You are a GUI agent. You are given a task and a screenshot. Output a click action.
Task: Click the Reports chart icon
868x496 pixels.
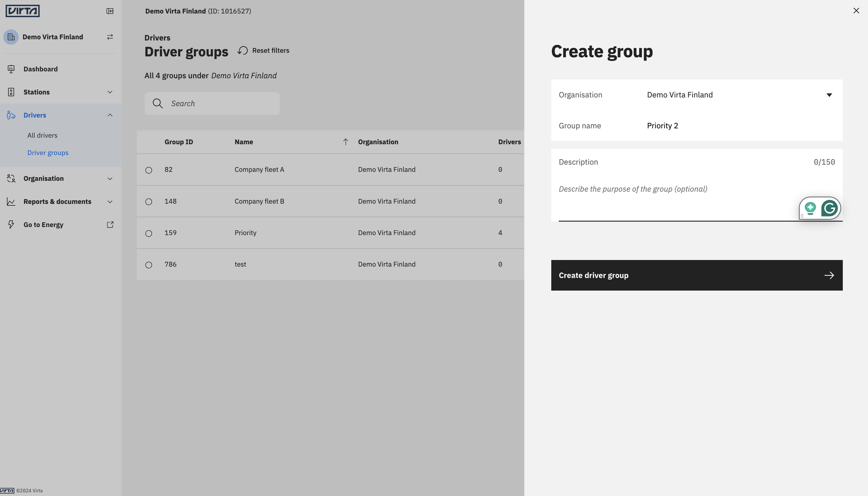coord(11,202)
